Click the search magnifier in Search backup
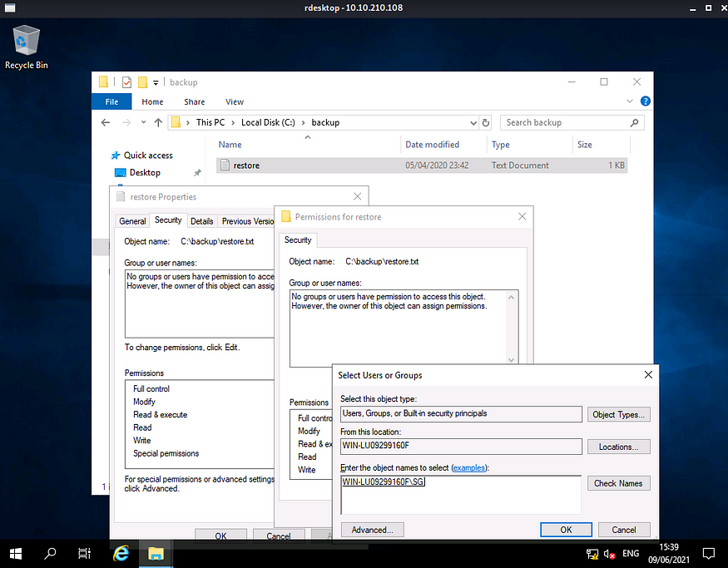The image size is (728, 568). tap(634, 122)
